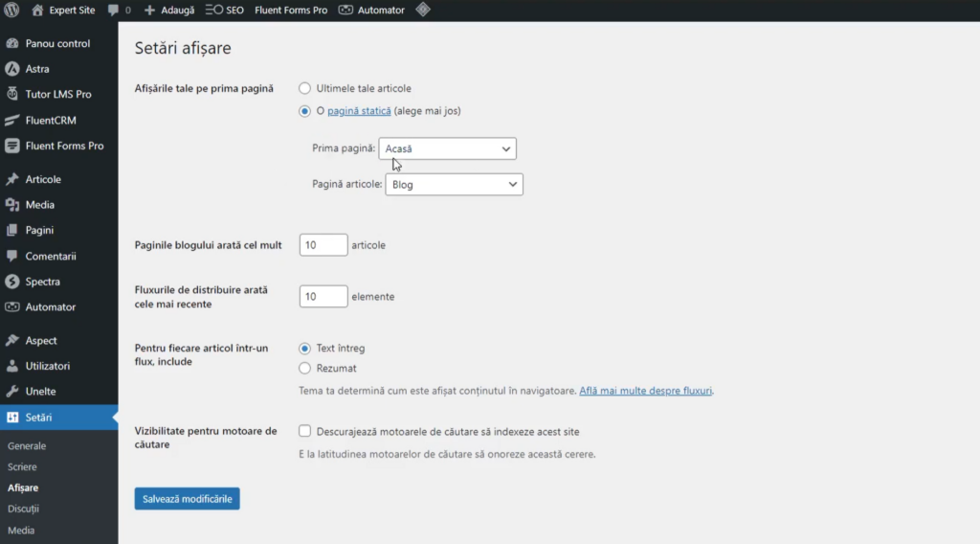This screenshot has width=980, height=544.
Task: Open Tutor LMS Pro sidebar icon
Action: [x=12, y=95]
